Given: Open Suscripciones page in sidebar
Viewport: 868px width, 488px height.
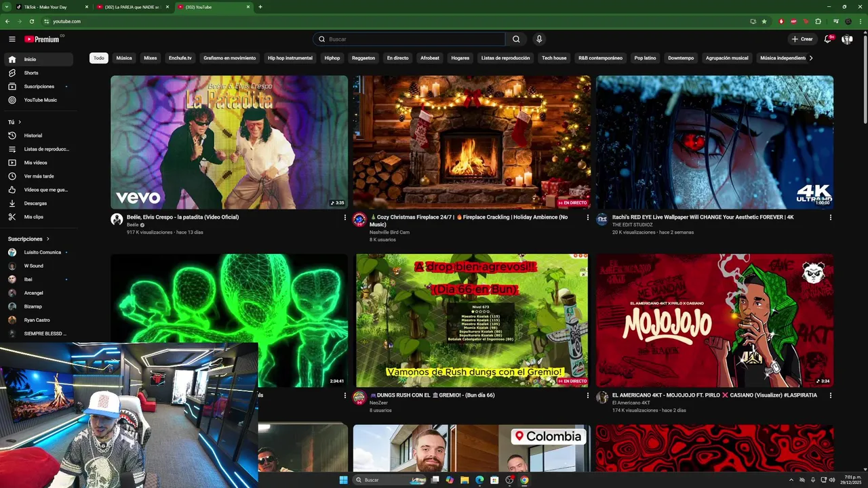Looking at the screenshot, I should 37,86.
